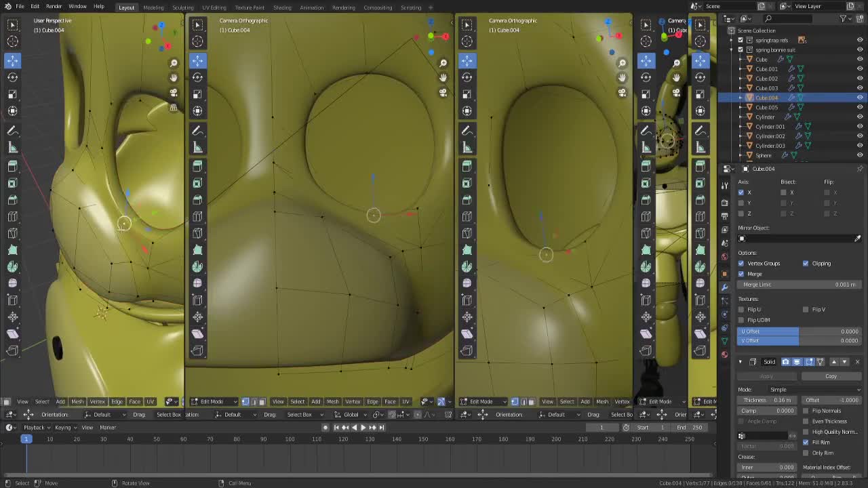The height and width of the screenshot is (488, 868).
Task: Activate Rip Region tool in third viewport
Action: click(467, 350)
